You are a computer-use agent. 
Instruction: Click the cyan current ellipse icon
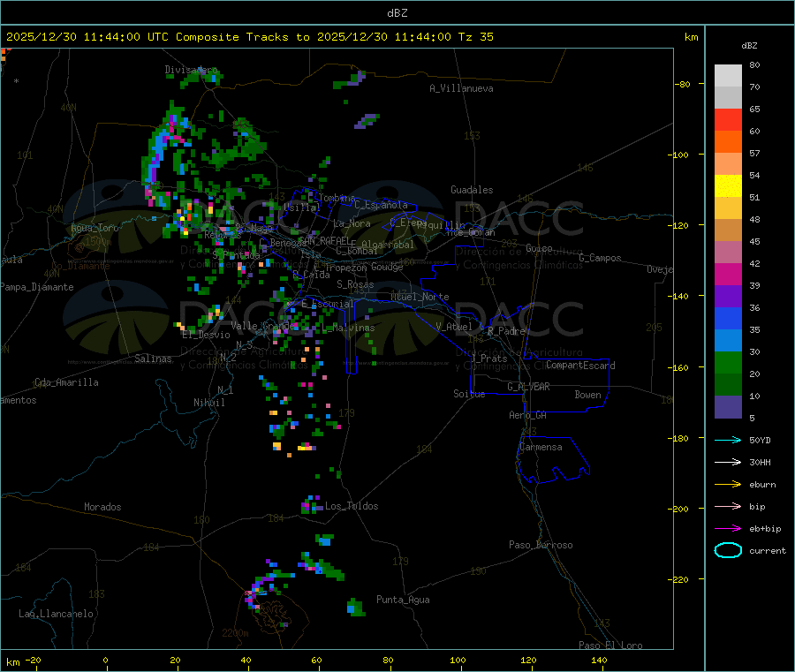[x=728, y=550]
